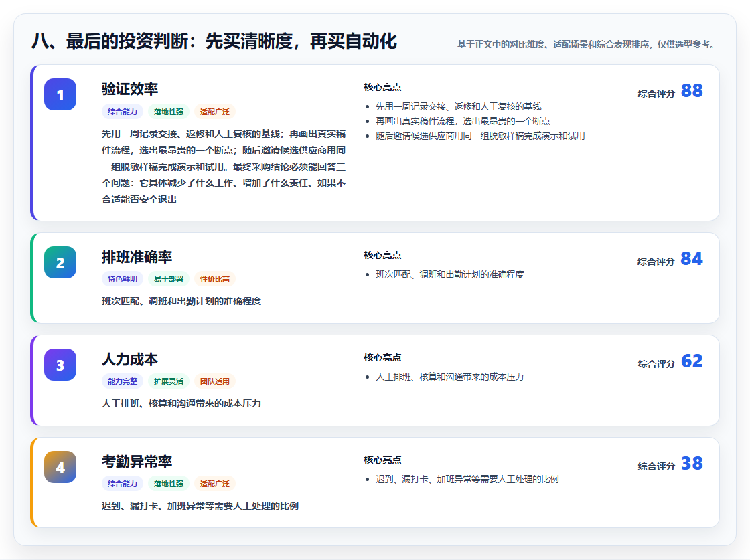The image size is (750, 560).
Task: Select the 适配广泛 tag under 考勤异常率
Action: point(215,484)
